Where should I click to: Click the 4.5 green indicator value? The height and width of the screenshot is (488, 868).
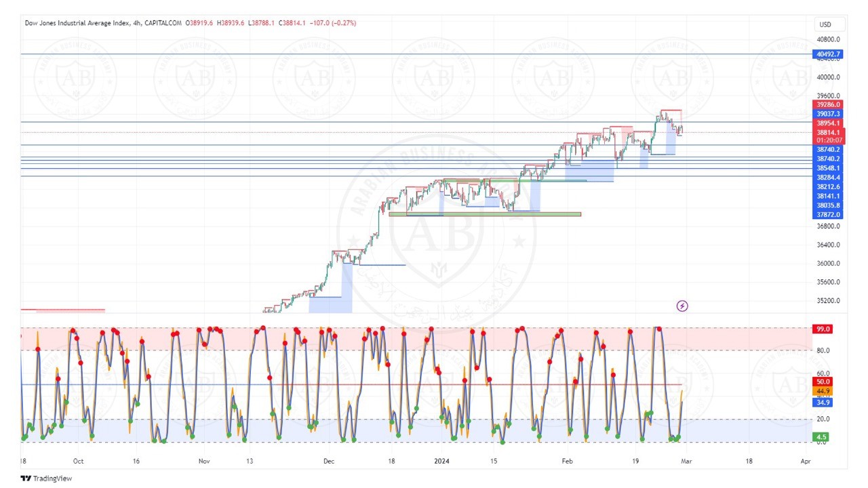point(823,437)
